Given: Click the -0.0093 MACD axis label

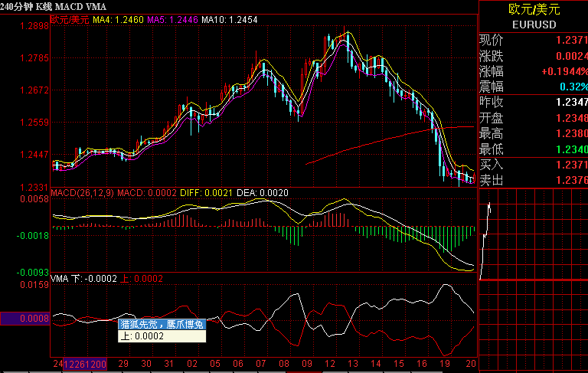Looking at the screenshot, I should [x=33, y=272].
